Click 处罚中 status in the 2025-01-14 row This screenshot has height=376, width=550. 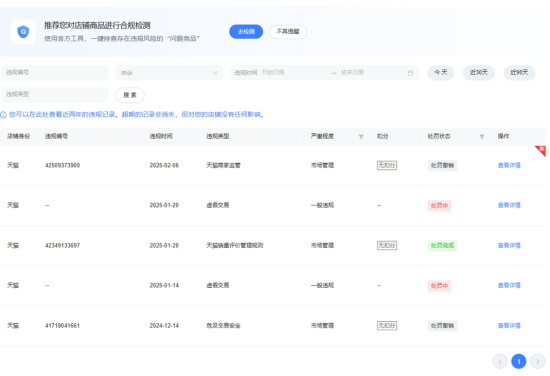point(439,286)
